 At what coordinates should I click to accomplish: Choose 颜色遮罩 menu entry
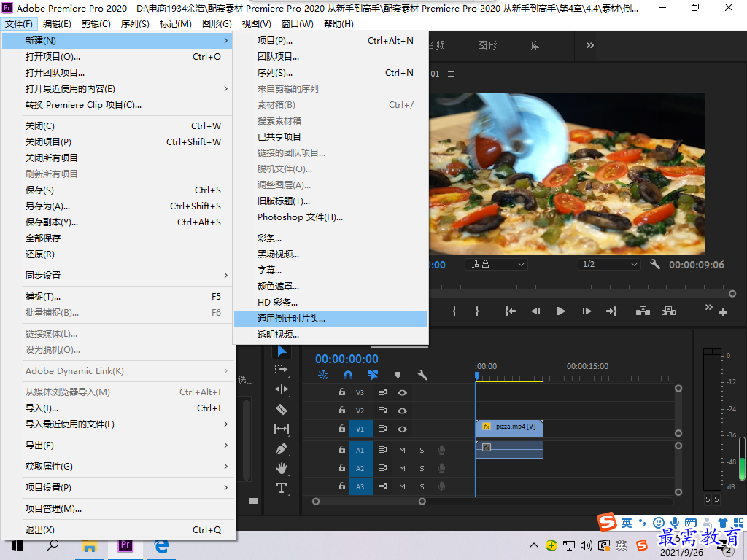click(x=330, y=286)
